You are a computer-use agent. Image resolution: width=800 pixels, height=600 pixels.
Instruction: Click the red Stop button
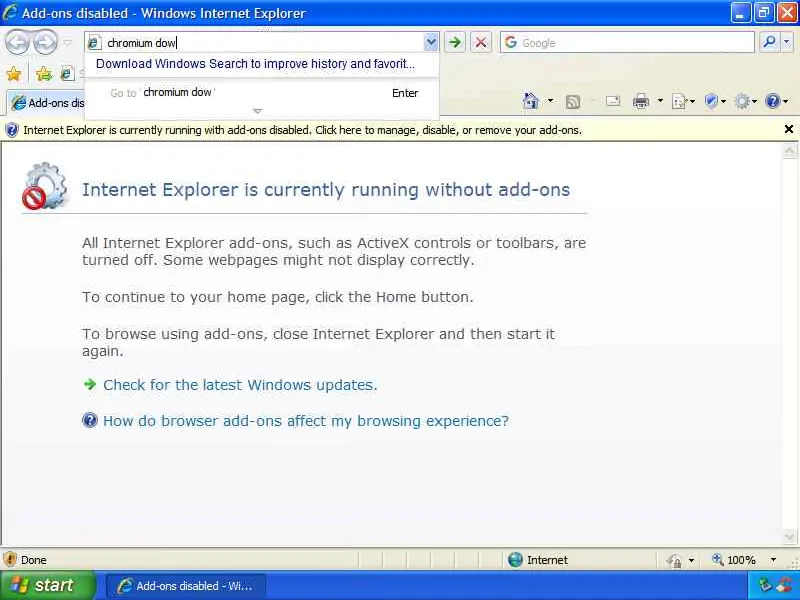(x=481, y=42)
